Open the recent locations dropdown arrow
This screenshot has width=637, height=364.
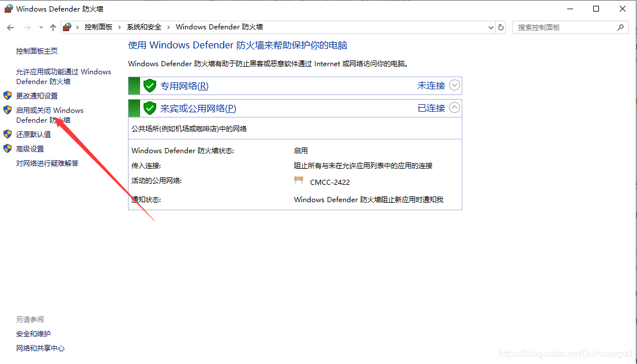(41, 28)
